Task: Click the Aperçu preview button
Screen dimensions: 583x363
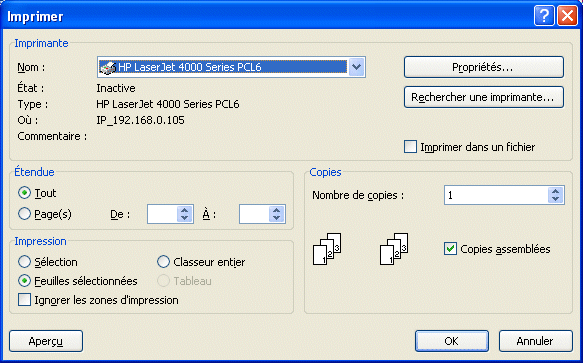Action: (46, 341)
